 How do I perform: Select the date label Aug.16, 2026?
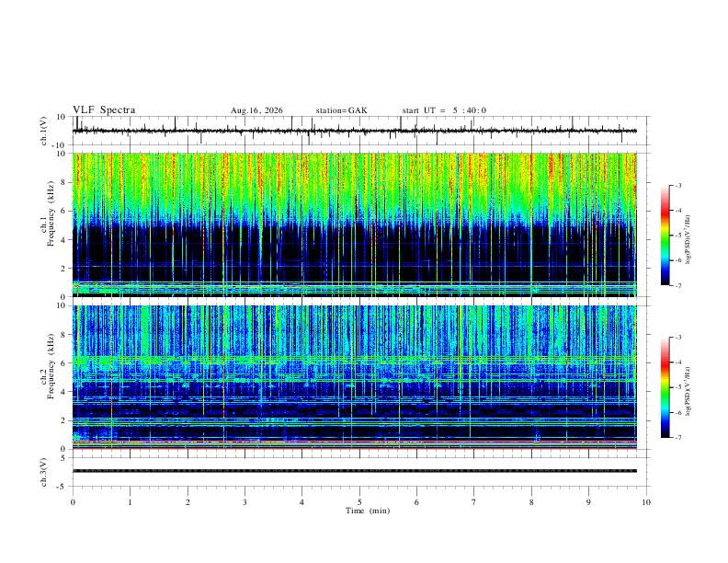256,110
